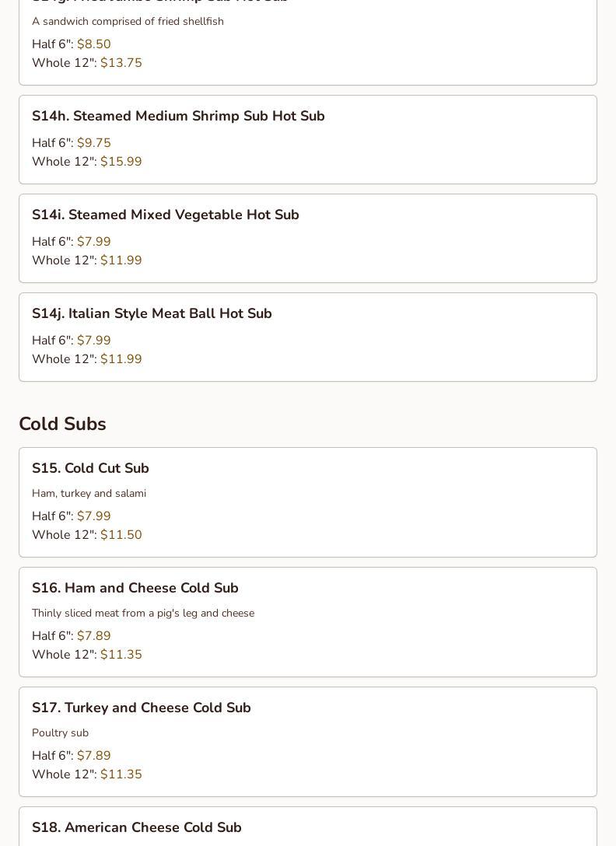Viewport: 616px width, 846px height.
Task: Click S14h Whole 12" price $15.99
Action: pyautogui.click(x=121, y=162)
